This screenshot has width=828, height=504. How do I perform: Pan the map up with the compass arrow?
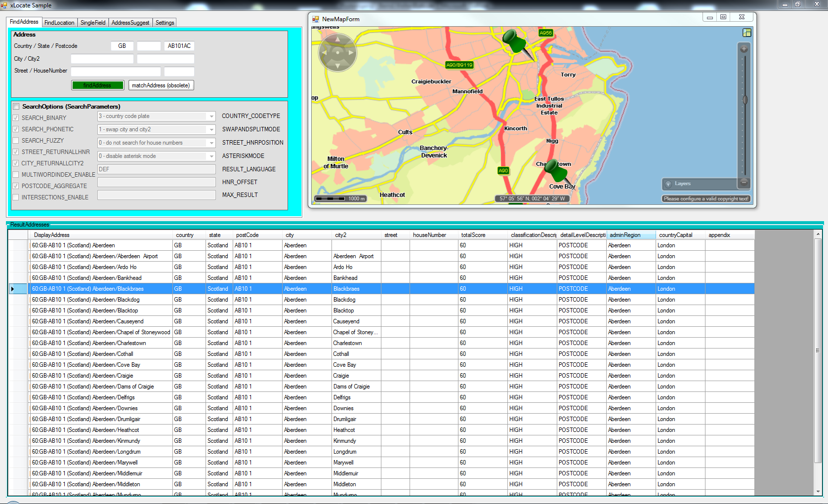[x=338, y=39]
